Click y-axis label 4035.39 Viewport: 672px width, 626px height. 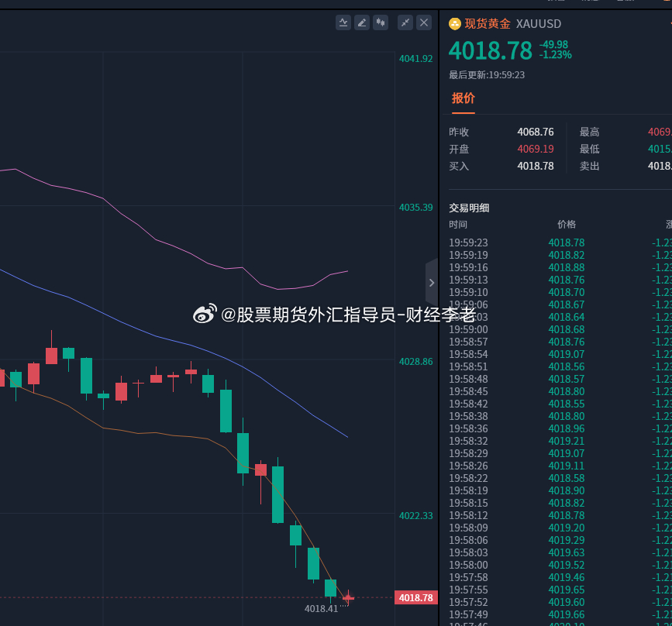click(x=415, y=208)
